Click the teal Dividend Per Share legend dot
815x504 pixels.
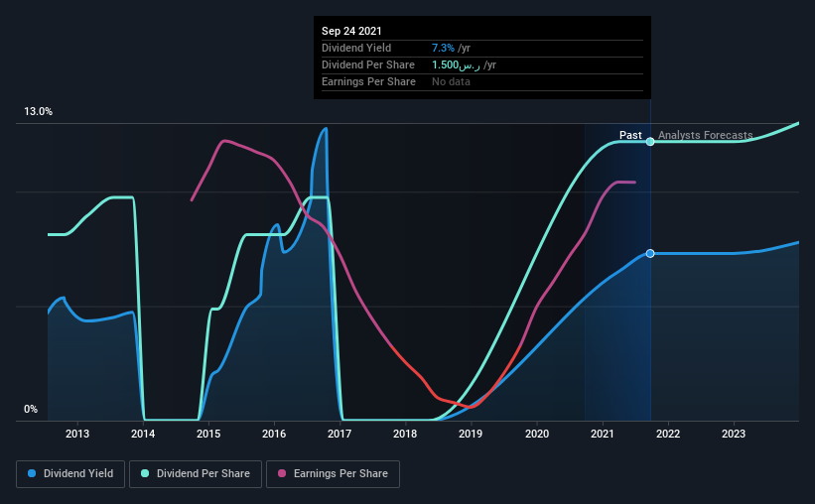pyautogui.click(x=145, y=473)
